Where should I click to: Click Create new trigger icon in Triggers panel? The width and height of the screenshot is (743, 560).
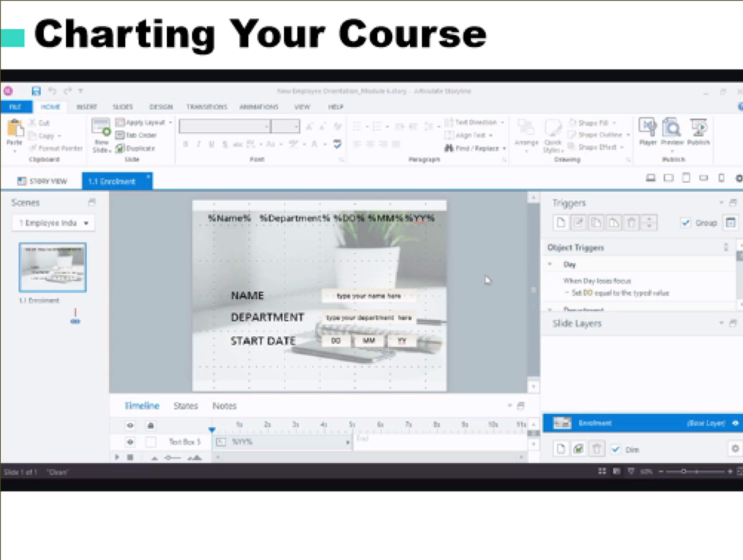(561, 223)
